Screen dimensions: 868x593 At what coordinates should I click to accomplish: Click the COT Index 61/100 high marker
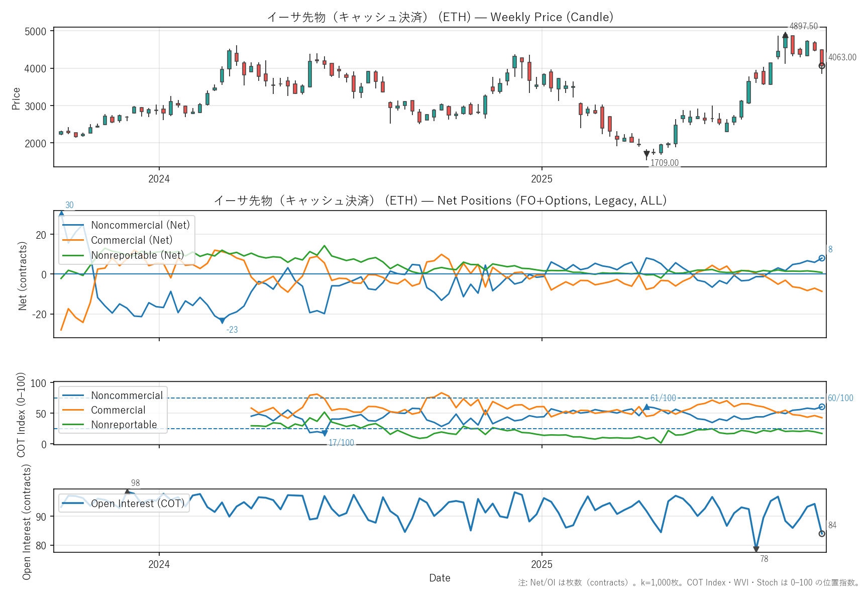pos(646,407)
